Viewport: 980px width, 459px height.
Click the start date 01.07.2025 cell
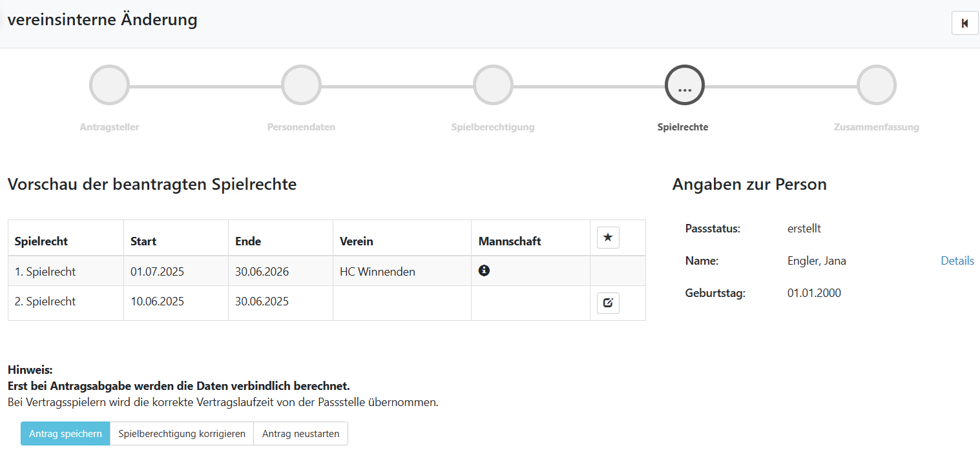[x=157, y=272]
